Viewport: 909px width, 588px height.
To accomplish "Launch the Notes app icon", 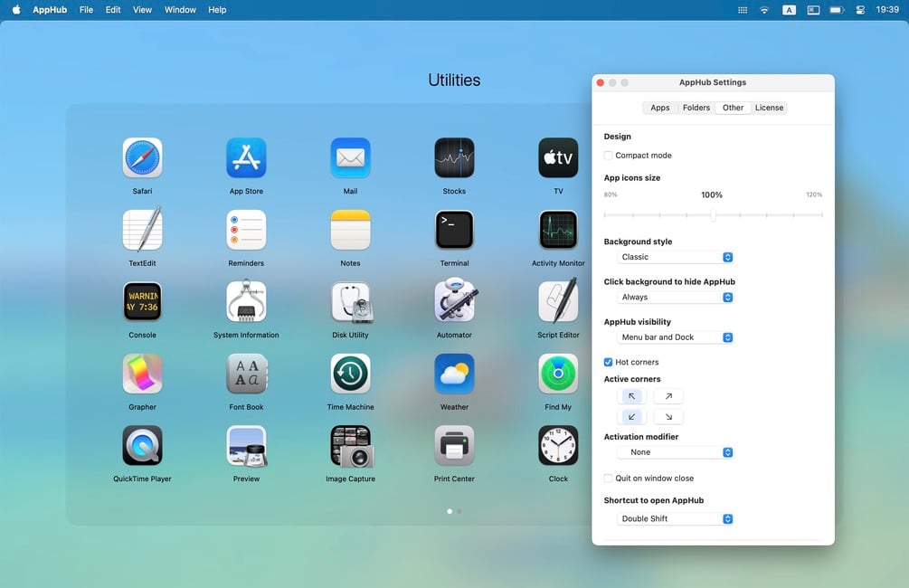I will tap(350, 230).
